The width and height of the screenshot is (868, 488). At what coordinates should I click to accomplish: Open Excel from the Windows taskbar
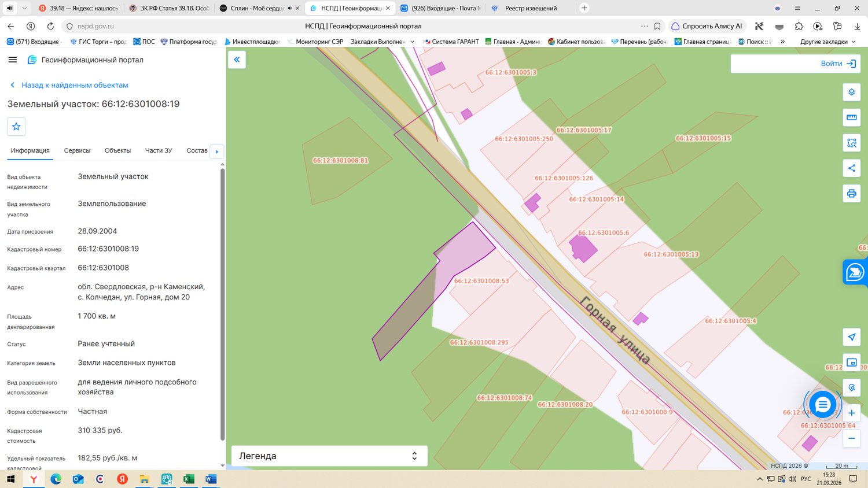(189, 479)
